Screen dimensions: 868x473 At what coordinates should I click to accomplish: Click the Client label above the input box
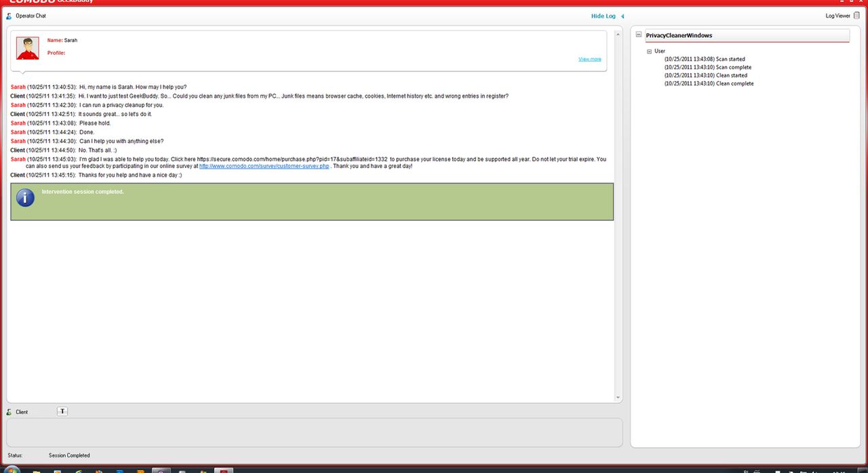tap(22, 412)
